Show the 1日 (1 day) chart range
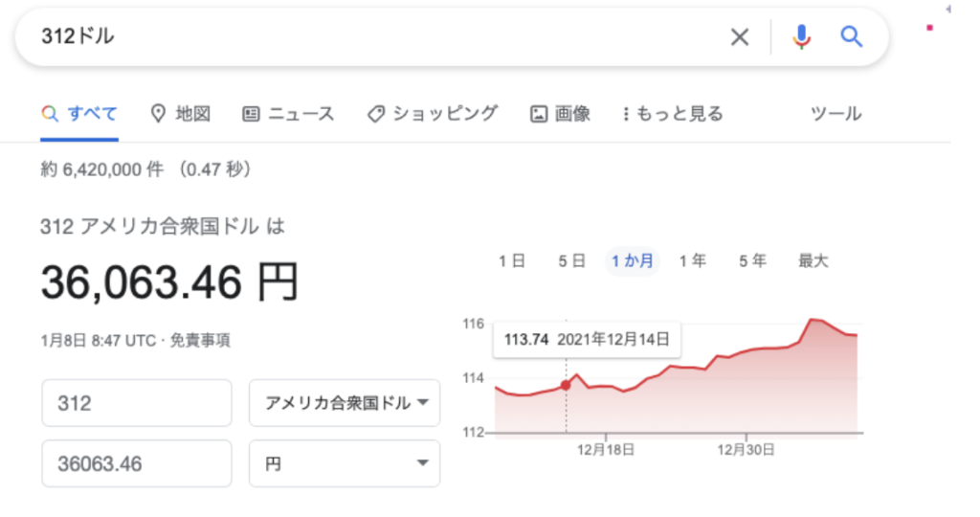Screen dimensions: 980x517 [x=512, y=260]
